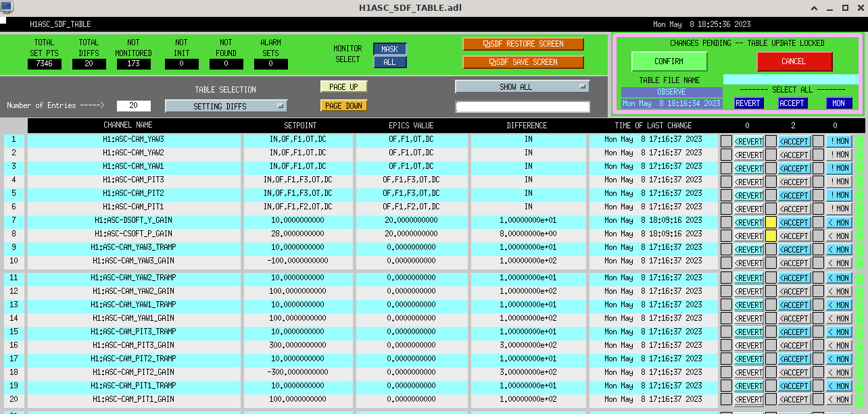Select ALL in monitor select
Image resolution: width=868 pixels, height=414 pixels.
(x=390, y=62)
